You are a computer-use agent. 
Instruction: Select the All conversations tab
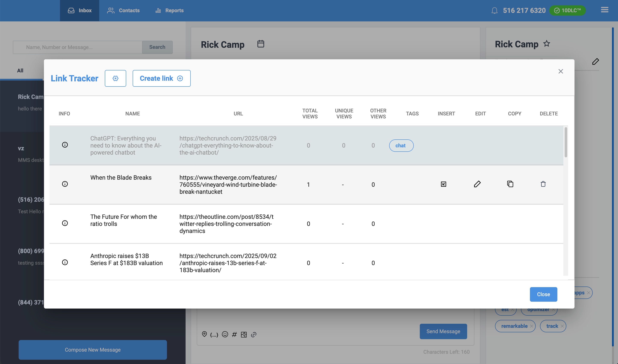point(20,71)
